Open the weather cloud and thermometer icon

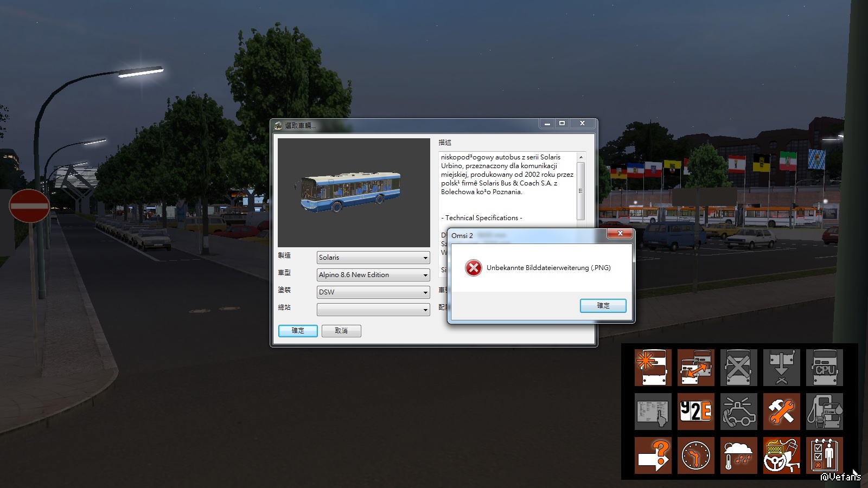tap(739, 455)
